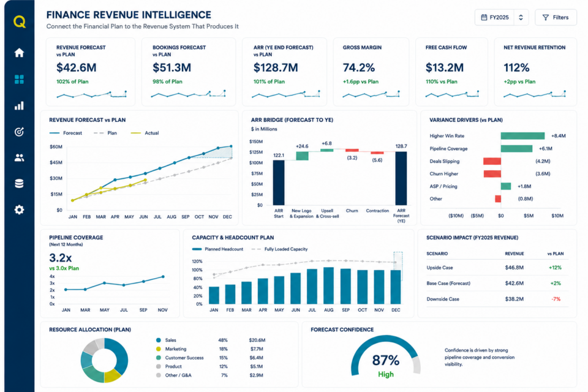Image resolution: width=588 pixels, height=392 pixels.
Task: Open the bar chart reports icon
Action: 19,106
